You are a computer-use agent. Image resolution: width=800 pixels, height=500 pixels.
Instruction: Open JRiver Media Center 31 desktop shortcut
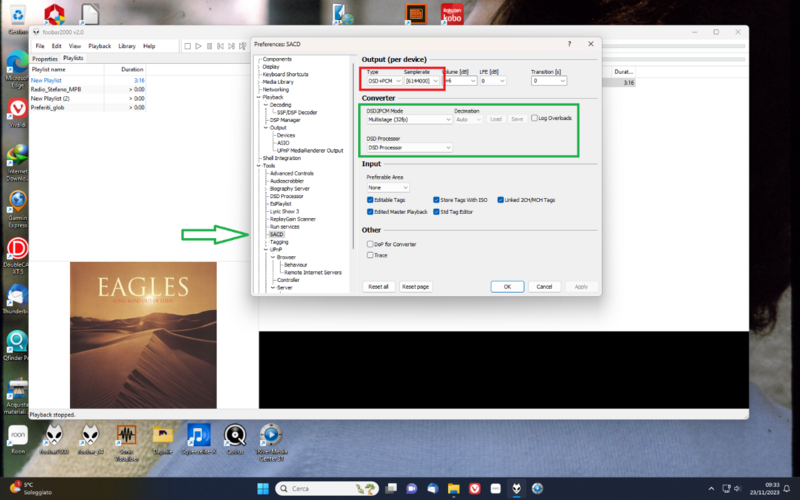coord(271,442)
